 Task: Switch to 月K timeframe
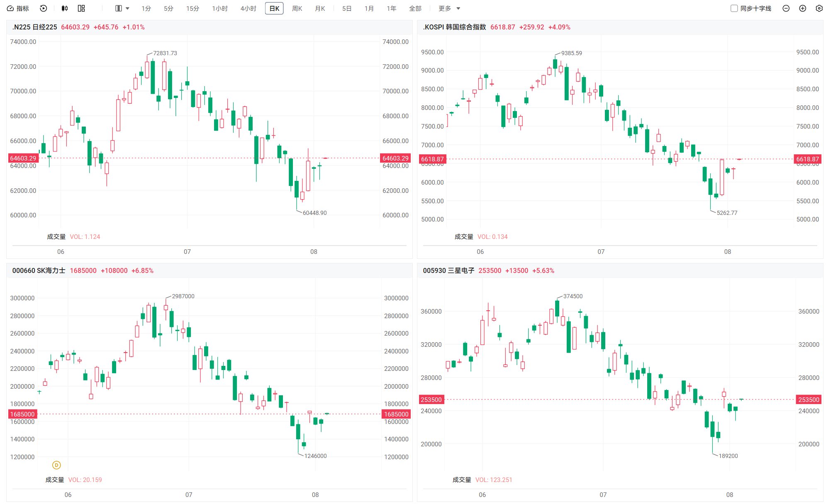tap(320, 8)
